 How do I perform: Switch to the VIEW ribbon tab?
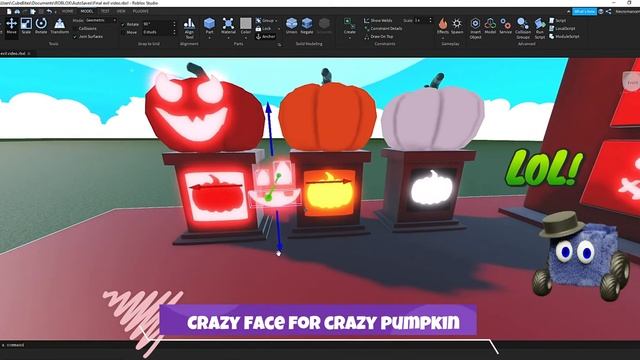coord(121,11)
